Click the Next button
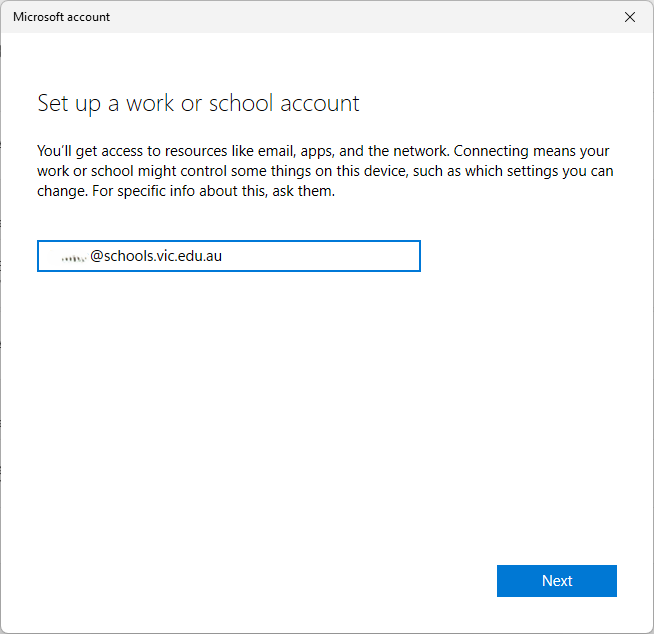 tap(556, 581)
